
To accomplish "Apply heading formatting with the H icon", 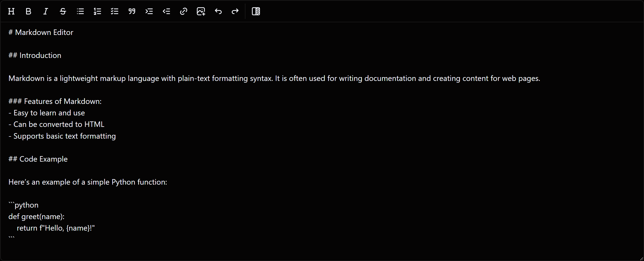I will pos(11,11).
